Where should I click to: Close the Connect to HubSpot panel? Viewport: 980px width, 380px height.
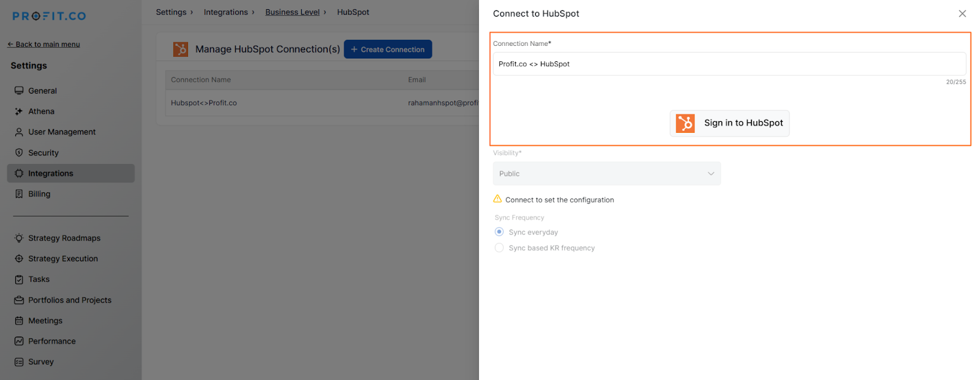(962, 13)
